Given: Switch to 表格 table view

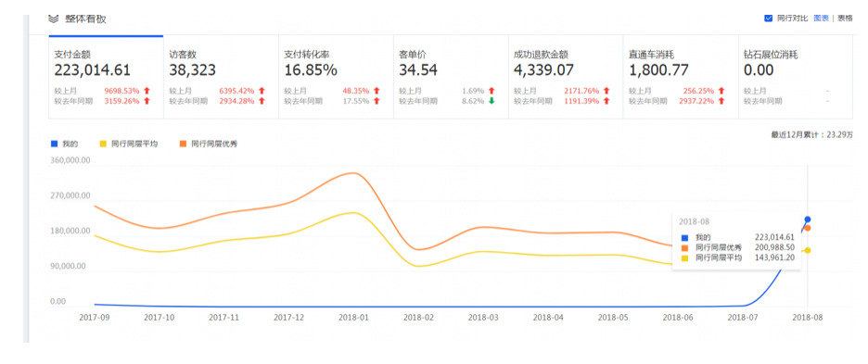Looking at the screenshot, I should click(845, 19).
